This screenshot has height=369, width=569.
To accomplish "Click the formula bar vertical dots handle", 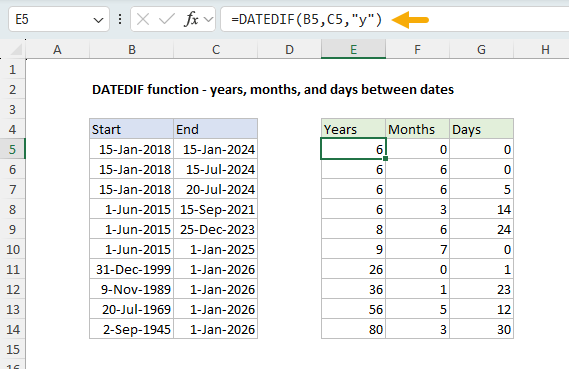I will [x=120, y=19].
